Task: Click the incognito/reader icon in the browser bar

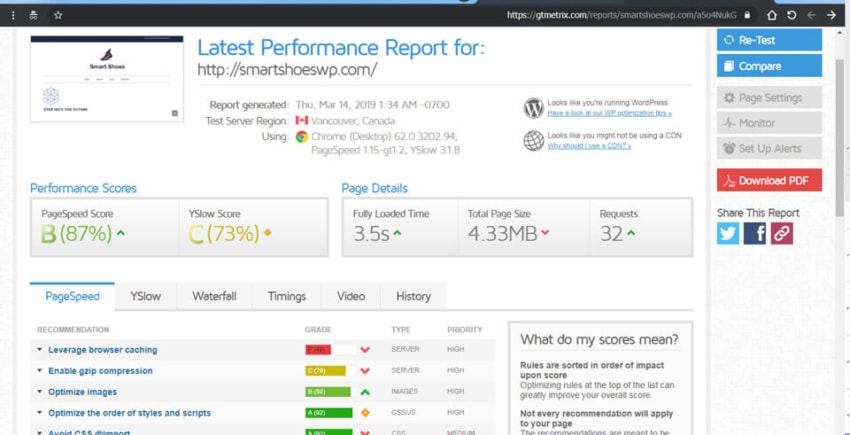Action: click(33, 15)
